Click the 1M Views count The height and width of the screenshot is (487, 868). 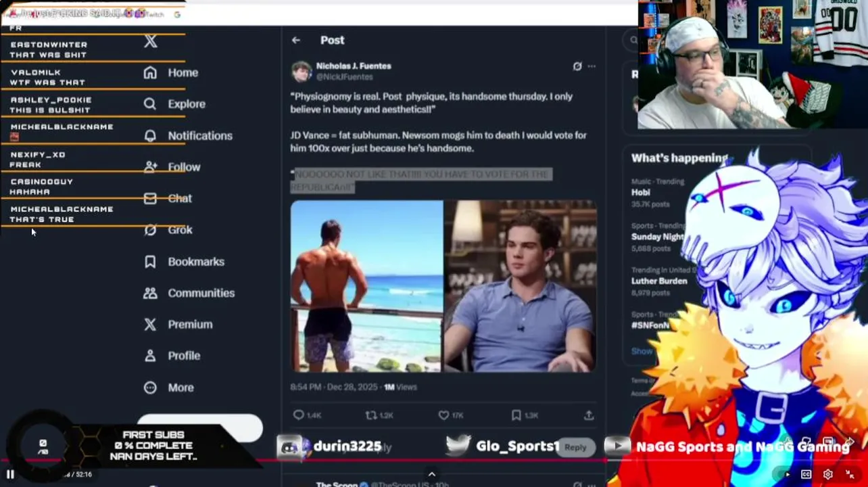tap(400, 387)
